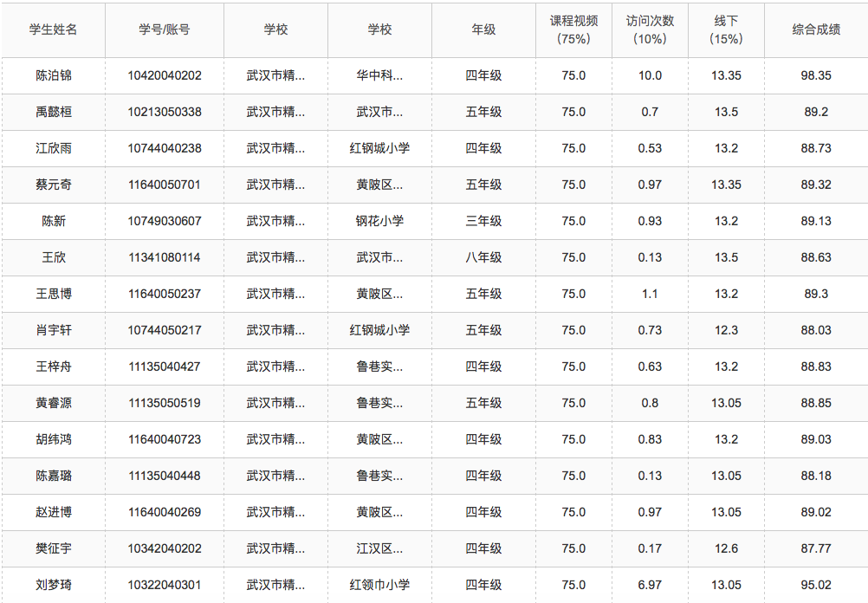This screenshot has height=603, width=868.
Task: Click total score 88.18
Action: coord(816,476)
